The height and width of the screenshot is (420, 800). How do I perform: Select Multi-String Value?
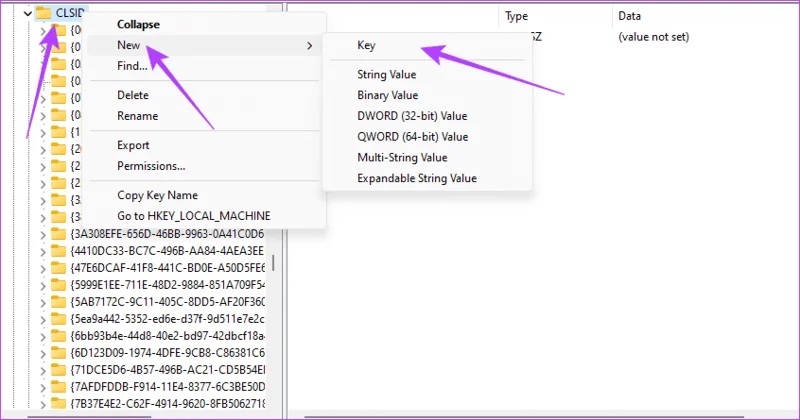pyautogui.click(x=403, y=158)
